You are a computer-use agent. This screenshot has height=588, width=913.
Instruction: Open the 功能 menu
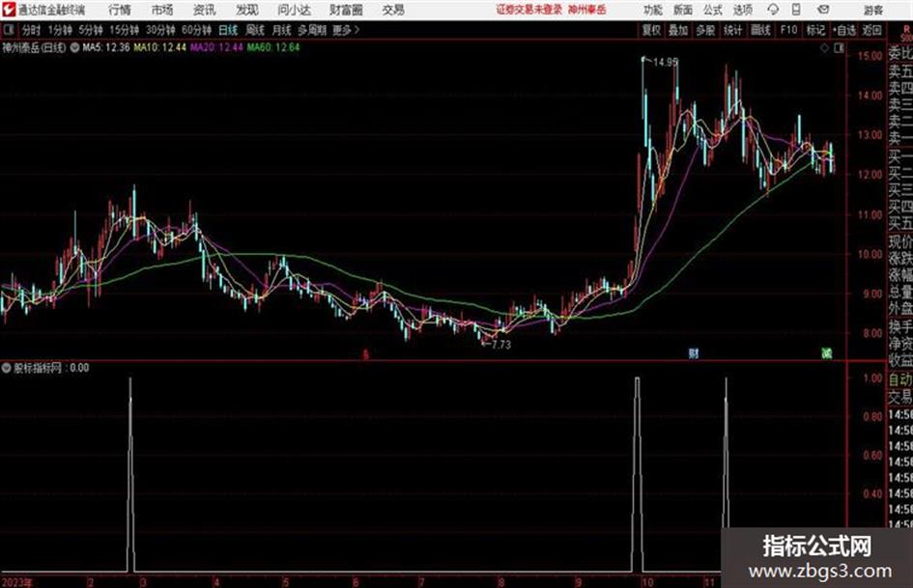coord(653,10)
